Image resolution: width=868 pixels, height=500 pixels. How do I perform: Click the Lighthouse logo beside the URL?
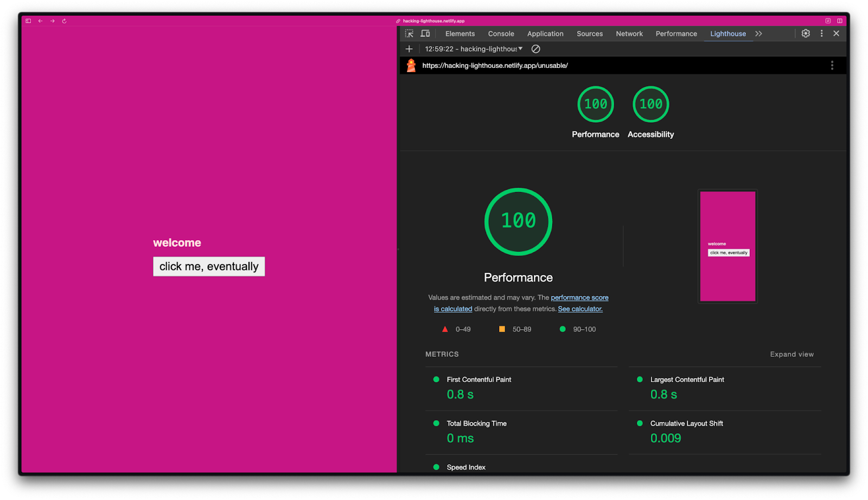[411, 65]
